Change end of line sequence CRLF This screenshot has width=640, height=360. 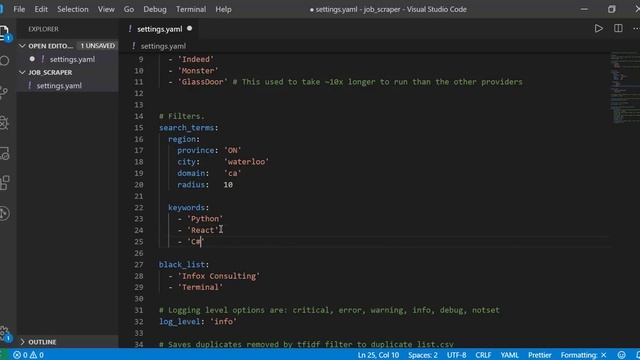coord(483,355)
